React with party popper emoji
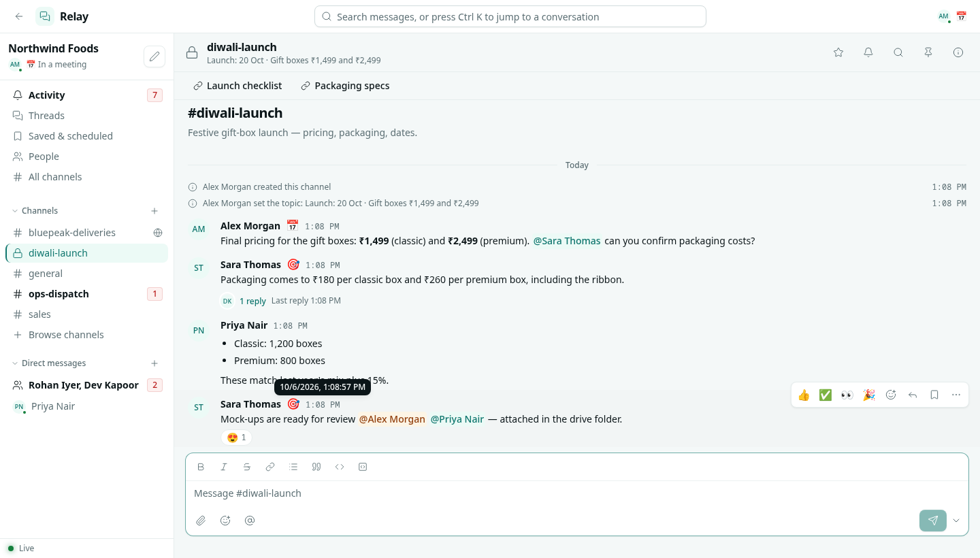This screenshot has width=980, height=558. point(869,395)
